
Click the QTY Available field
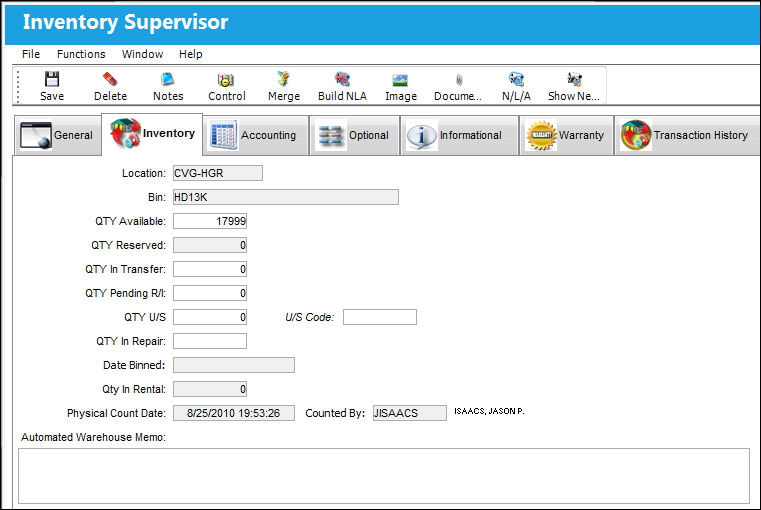[x=210, y=221]
